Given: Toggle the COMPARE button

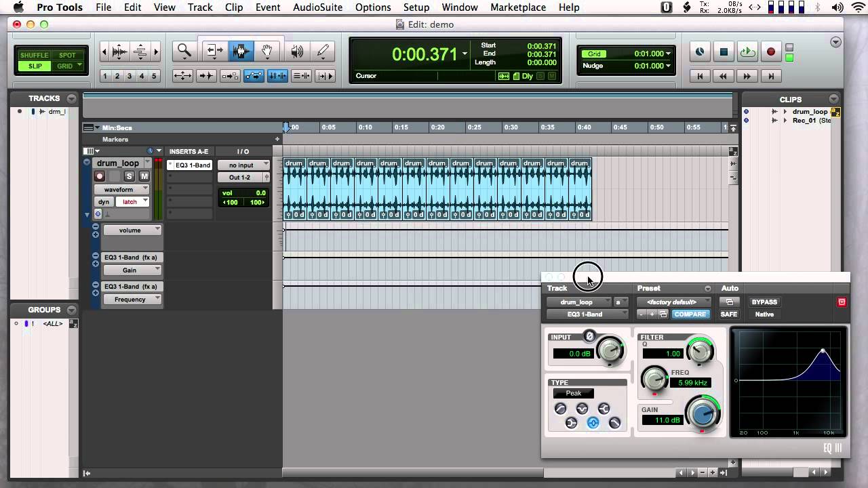Looking at the screenshot, I should tap(690, 314).
